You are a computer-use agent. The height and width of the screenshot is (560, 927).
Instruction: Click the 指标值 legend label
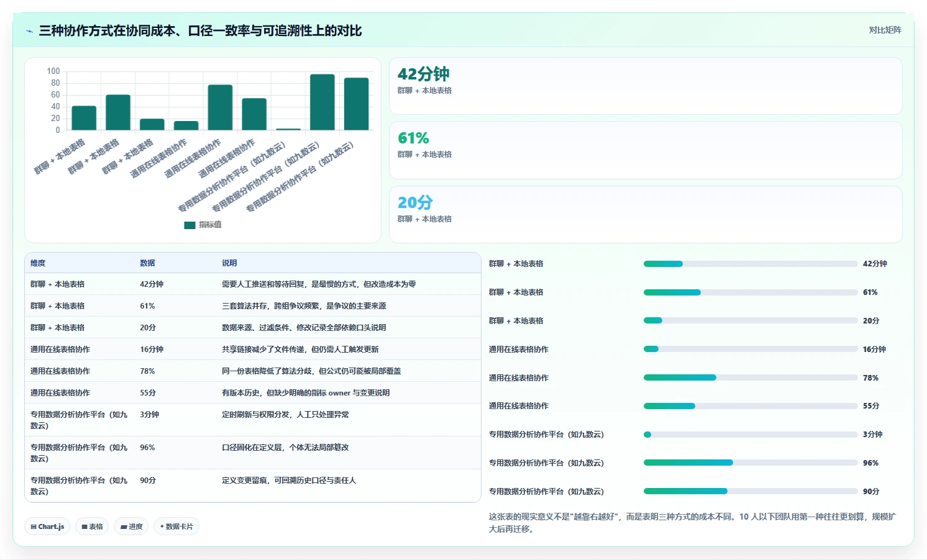click(210, 225)
